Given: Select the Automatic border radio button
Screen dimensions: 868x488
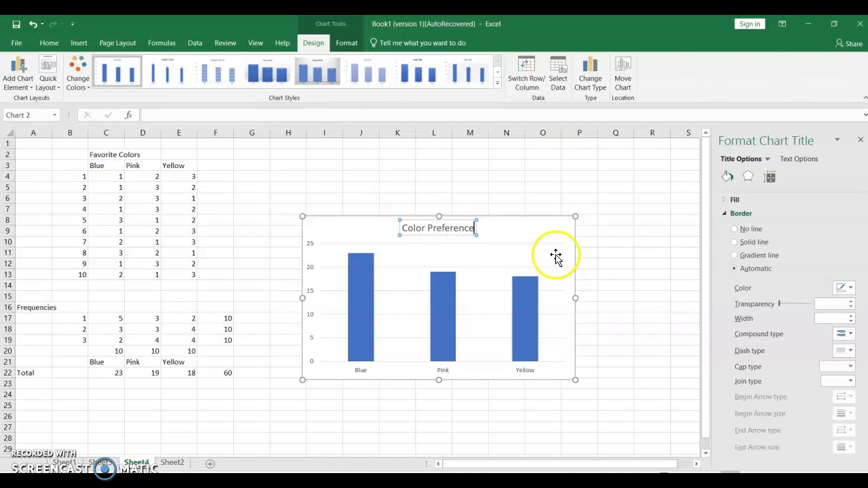Looking at the screenshot, I should pos(734,268).
